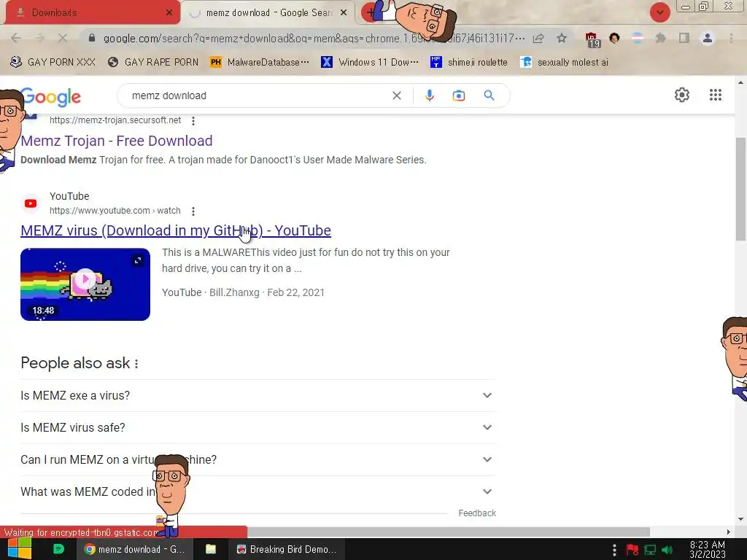Open the volume speaker tray icon
Image resolution: width=747 pixels, height=560 pixels.
pyautogui.click(x=667, y=550)
